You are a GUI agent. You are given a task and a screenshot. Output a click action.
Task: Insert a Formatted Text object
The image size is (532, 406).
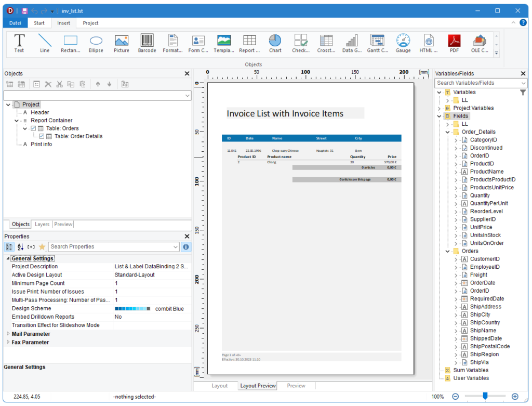click(172, 43)
